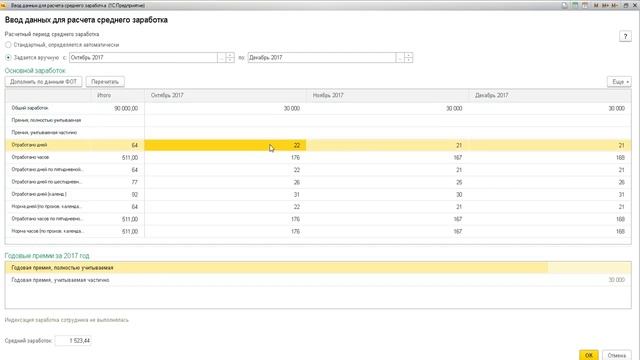Click November 25 in six-day week row
Image resolution: width=640 pixels, height=360 pixels.
click(459, 182)
